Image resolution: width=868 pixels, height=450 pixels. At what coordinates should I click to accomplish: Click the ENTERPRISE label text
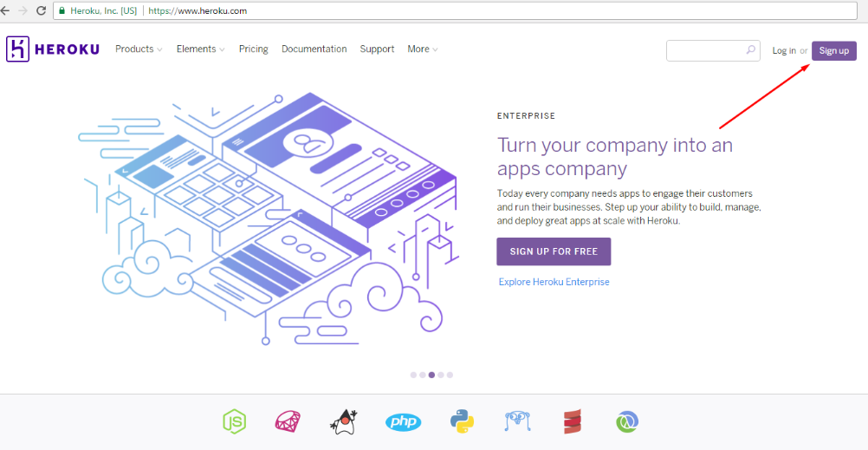click(x=526, y=116)
